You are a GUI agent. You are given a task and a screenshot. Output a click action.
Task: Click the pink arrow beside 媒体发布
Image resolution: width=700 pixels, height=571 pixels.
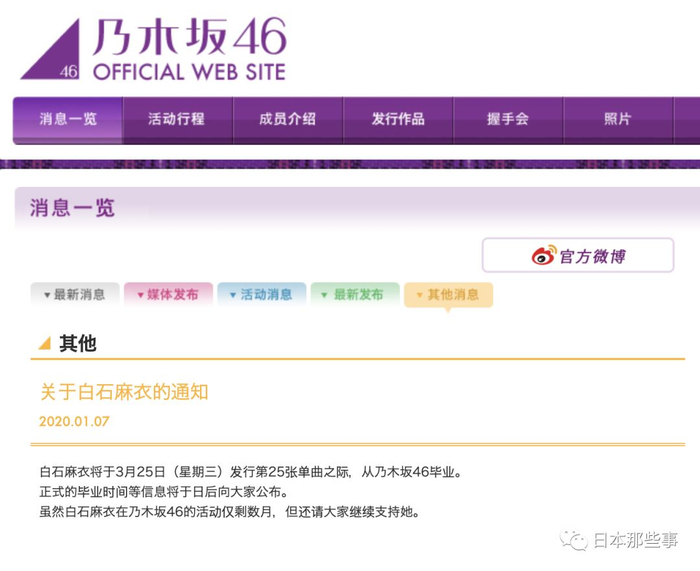[140, 295]
